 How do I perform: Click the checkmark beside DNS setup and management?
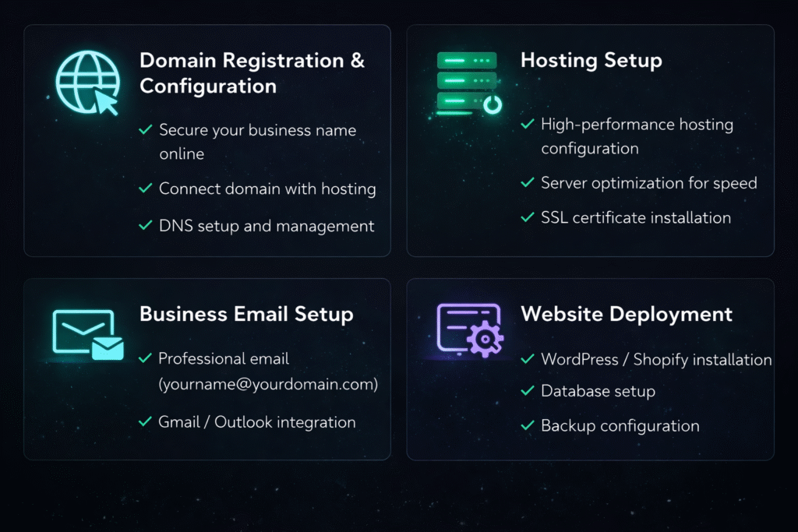pos(145,226)
